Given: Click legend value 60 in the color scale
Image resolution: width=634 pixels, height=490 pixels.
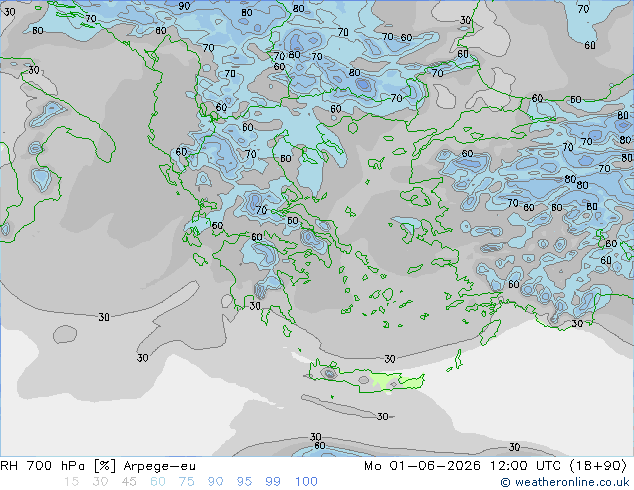Looking at the screenshot, I should click(x=158, y=482).
